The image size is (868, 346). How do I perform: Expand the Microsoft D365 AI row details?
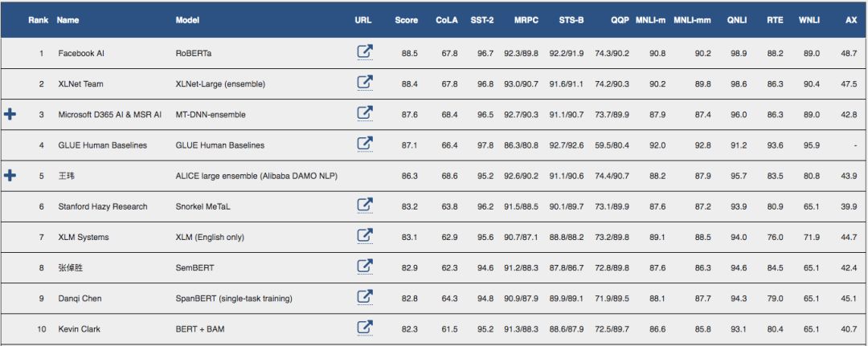tap(10, 115)
